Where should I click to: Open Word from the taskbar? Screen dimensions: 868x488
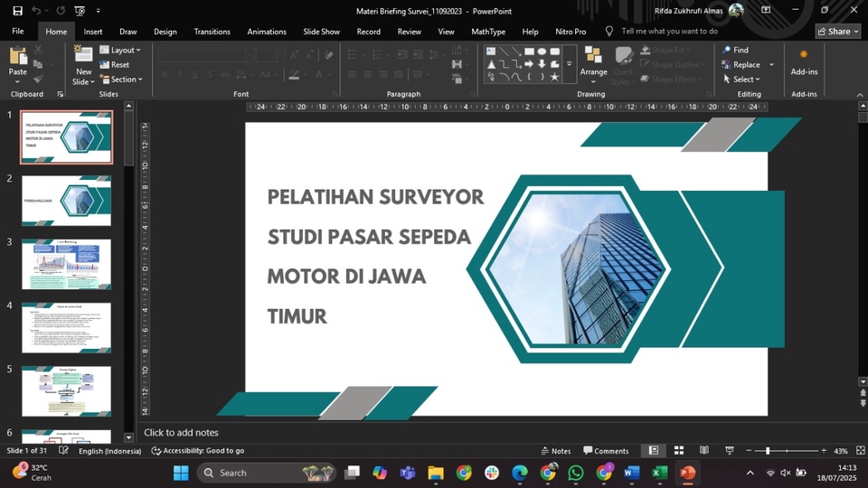point(631,473)
